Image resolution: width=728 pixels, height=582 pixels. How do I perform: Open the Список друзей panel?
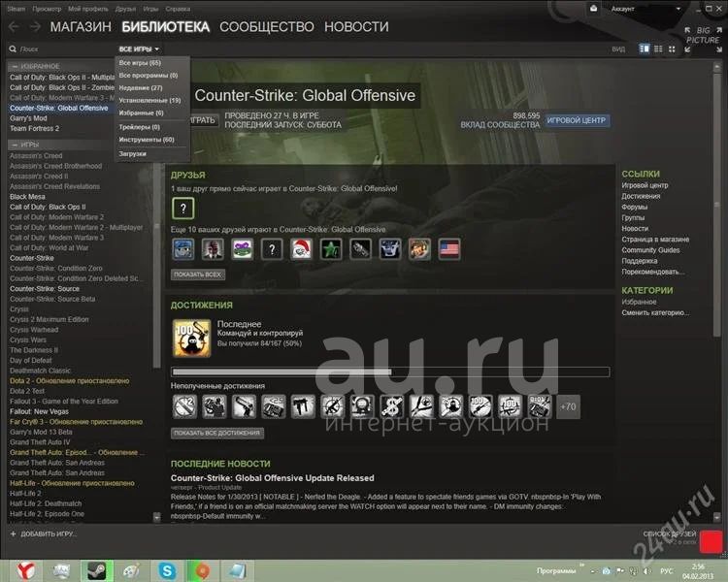[670, 533]
